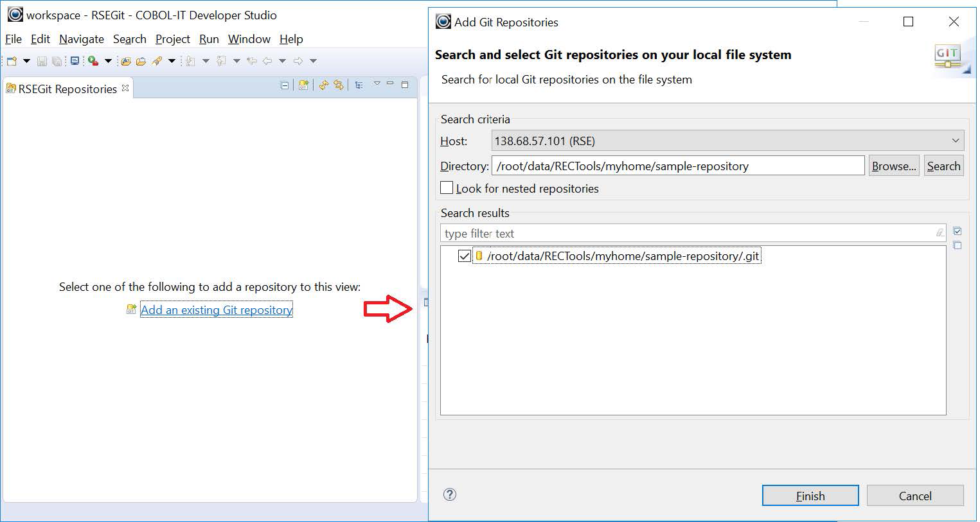This screenshot has width=980, height=522.
Task: Click Add an existing Git repository link
Action: [216, 309]
